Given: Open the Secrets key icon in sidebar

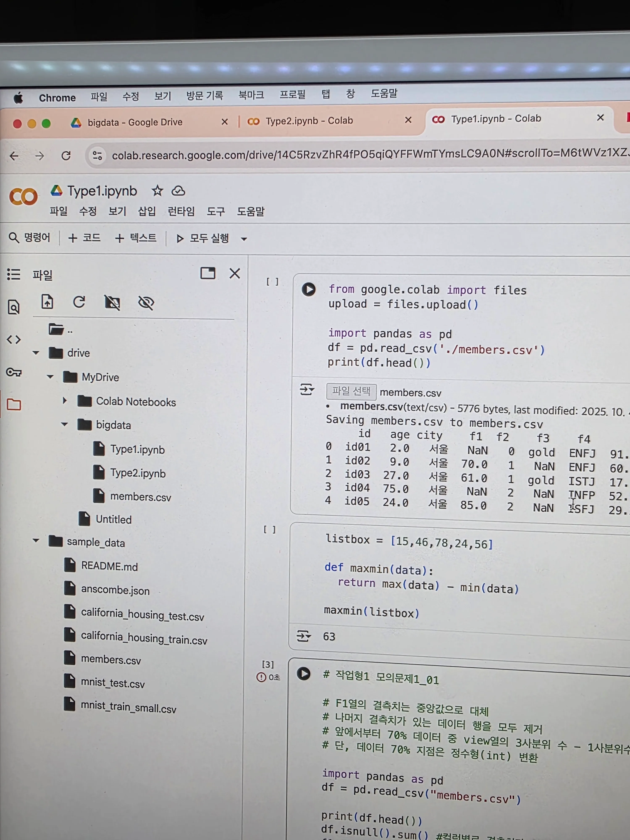Looking at the screenshot, I should [x=14, y=372].
